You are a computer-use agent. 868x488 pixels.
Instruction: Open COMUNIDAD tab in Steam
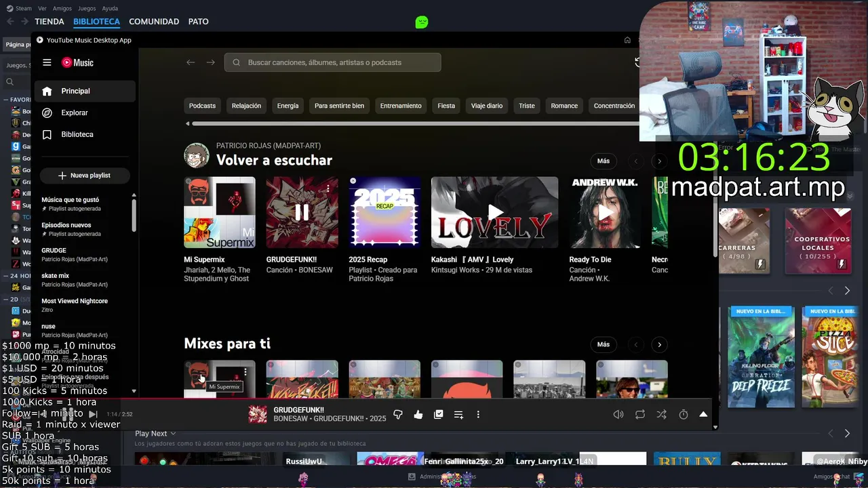[154, 22]
